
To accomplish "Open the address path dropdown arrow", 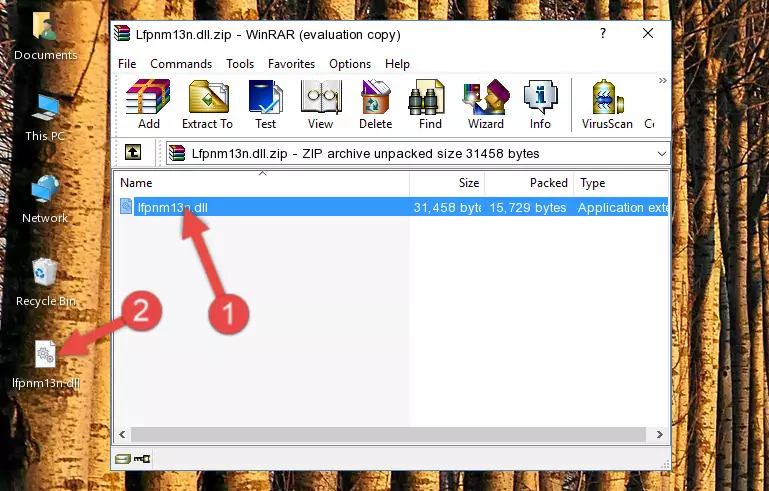I will [x=662, y=154].
